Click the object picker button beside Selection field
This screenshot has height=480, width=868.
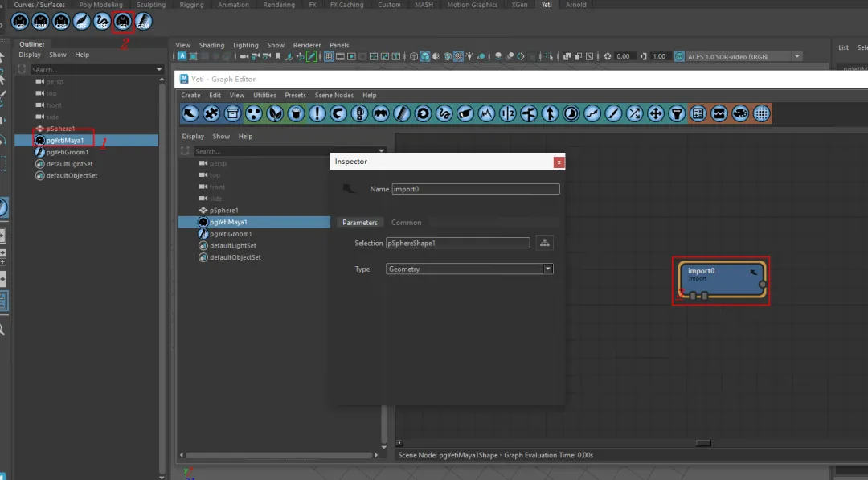point(544,243)
